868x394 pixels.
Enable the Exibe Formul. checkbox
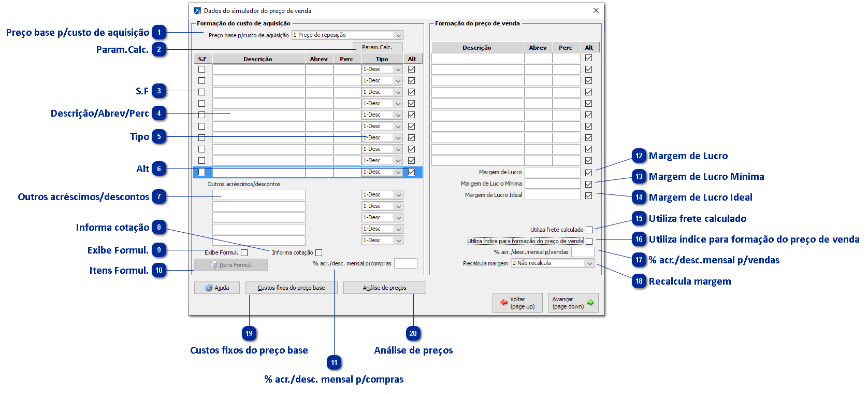tap(244, 253)
